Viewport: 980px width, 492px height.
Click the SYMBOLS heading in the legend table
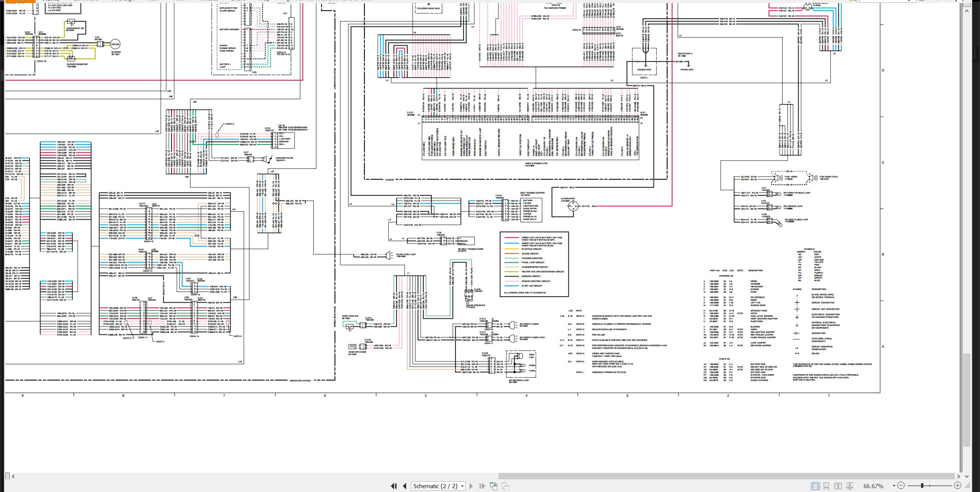pos(809,249)
